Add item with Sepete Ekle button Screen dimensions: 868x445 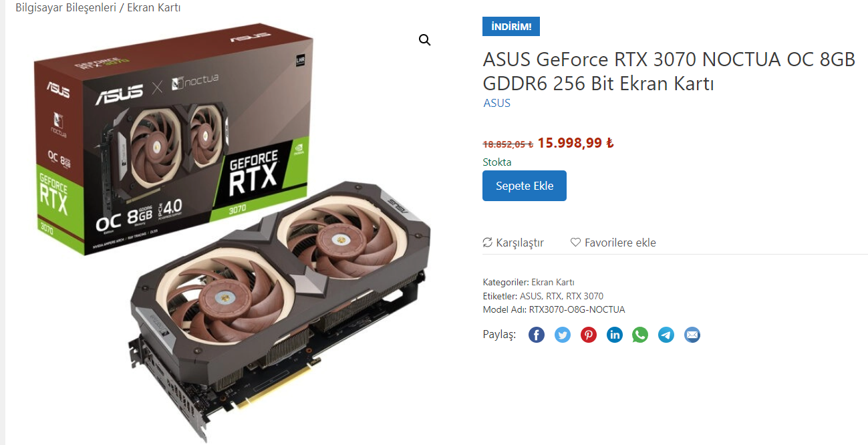coord(525,186)
